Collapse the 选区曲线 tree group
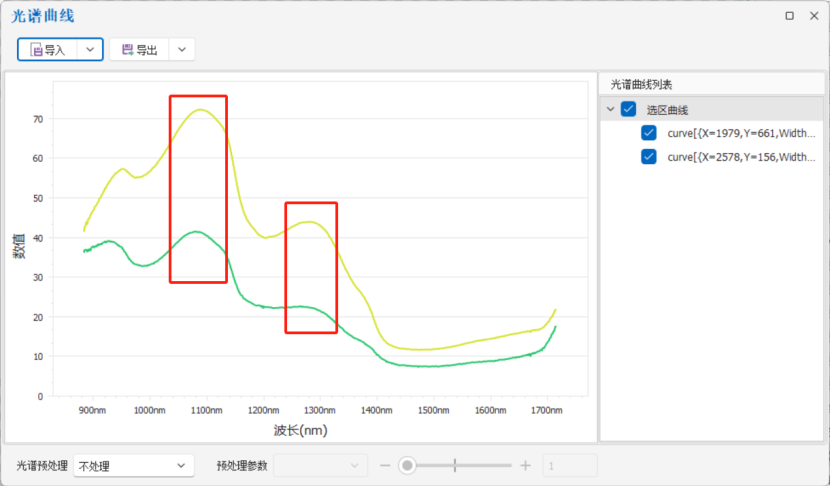 tap(611, 110)
